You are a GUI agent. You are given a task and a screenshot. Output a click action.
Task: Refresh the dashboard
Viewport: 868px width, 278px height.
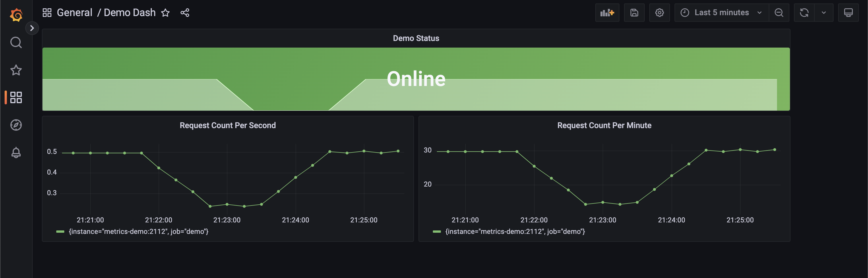coord(804,13)
